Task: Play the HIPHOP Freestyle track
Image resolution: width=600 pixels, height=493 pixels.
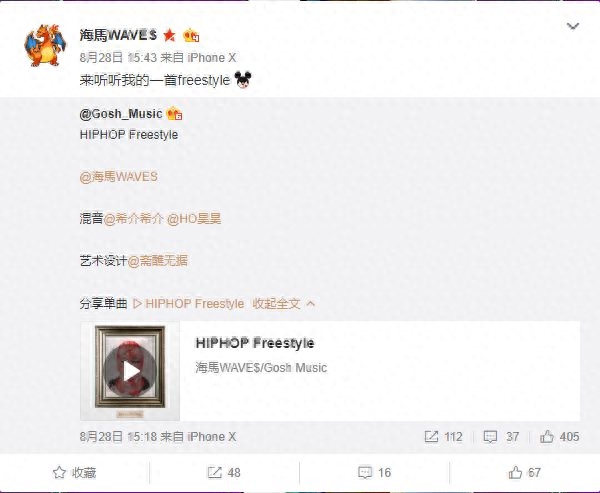Action: (130, 371)
